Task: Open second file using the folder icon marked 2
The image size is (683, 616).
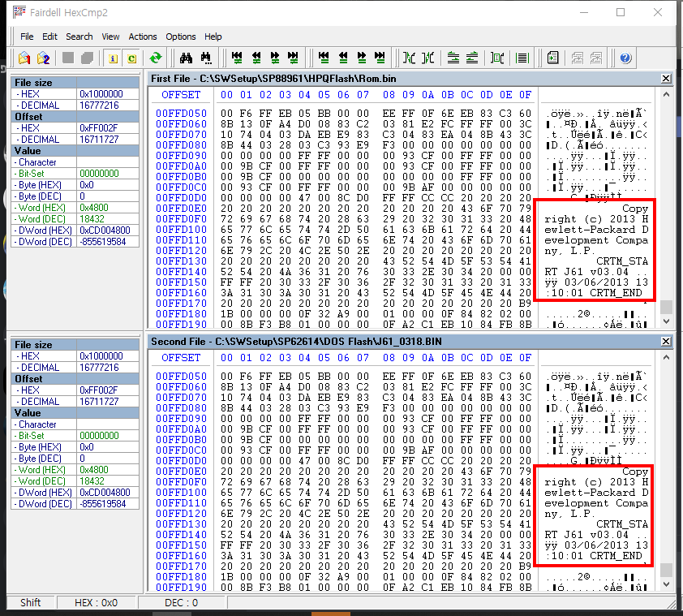Action: 44,58
